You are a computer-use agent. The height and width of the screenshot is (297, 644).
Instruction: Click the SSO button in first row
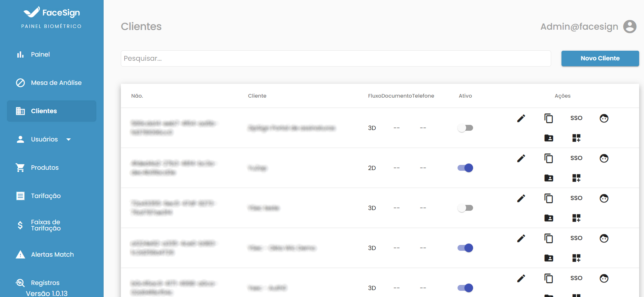pos(576,118)
